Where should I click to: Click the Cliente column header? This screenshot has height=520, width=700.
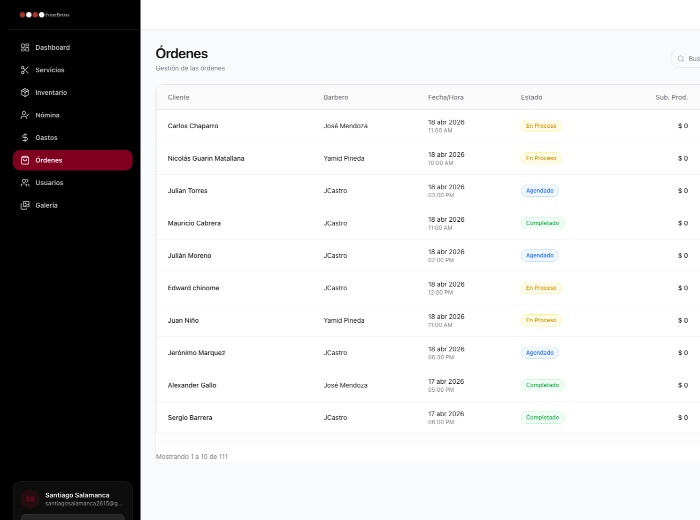pyautogui.click(x=178, y=97)
